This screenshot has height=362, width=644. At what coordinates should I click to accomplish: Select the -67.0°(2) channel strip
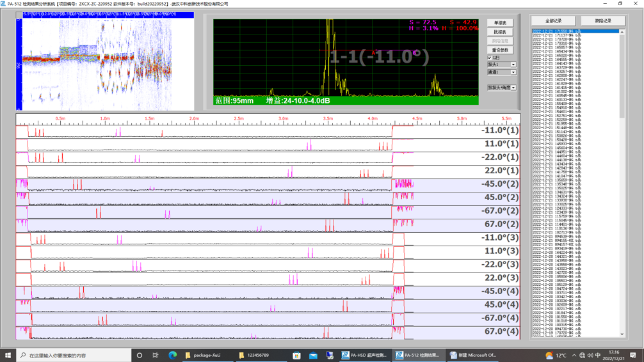pos(268,212)
